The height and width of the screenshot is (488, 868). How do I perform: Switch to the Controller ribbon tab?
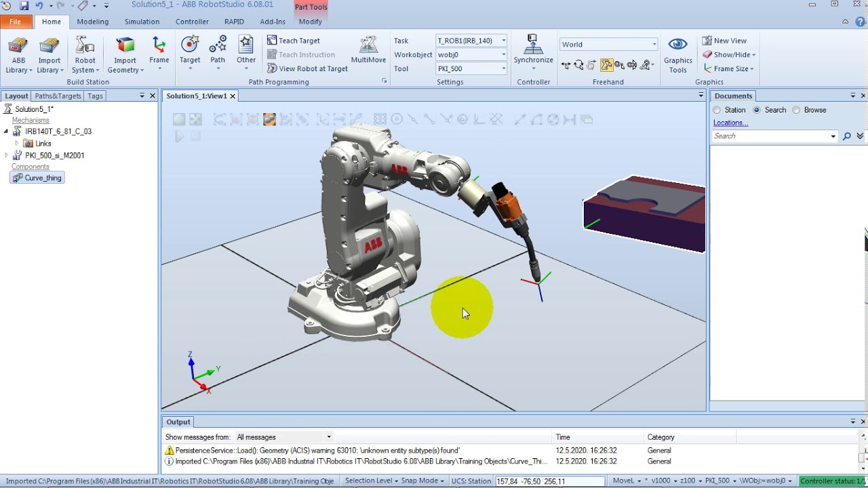(192, 22)
